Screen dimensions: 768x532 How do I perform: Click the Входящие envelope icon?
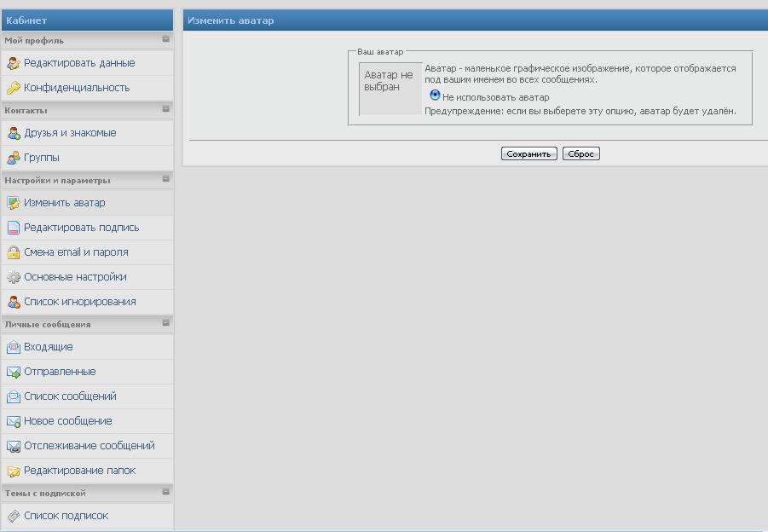click(x=14, y=347)
